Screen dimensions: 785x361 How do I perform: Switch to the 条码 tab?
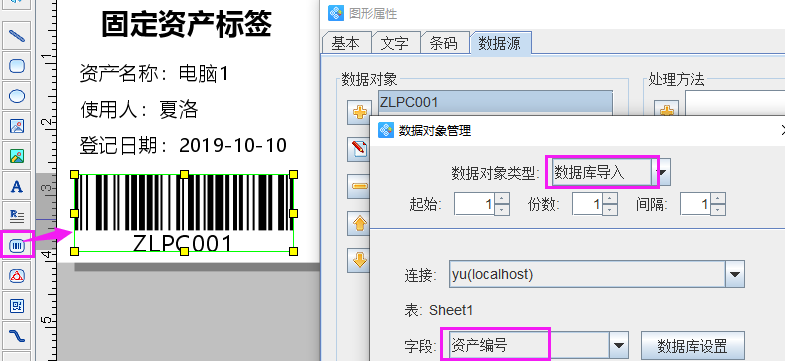coord(444,43)
